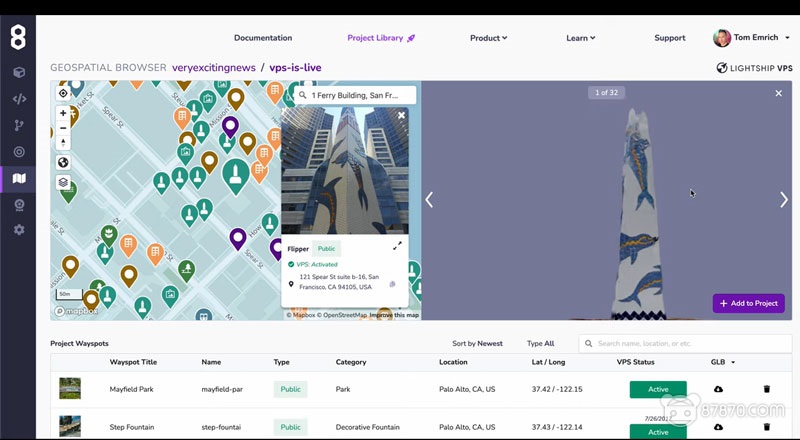The image size is (800, 440).
Task: Click Add to Project button
Action: coord(749,303)
